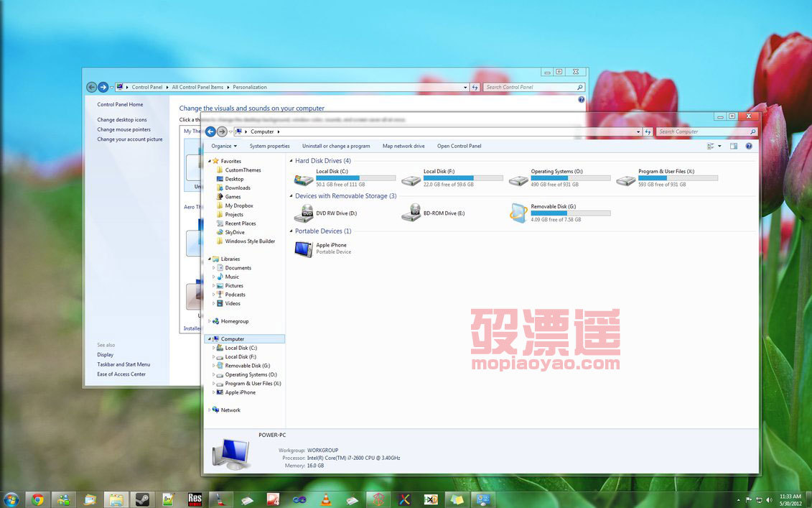Screen dimensions: 812x508
Task: Click back arrow in Control Panel window
Action: 91,87
